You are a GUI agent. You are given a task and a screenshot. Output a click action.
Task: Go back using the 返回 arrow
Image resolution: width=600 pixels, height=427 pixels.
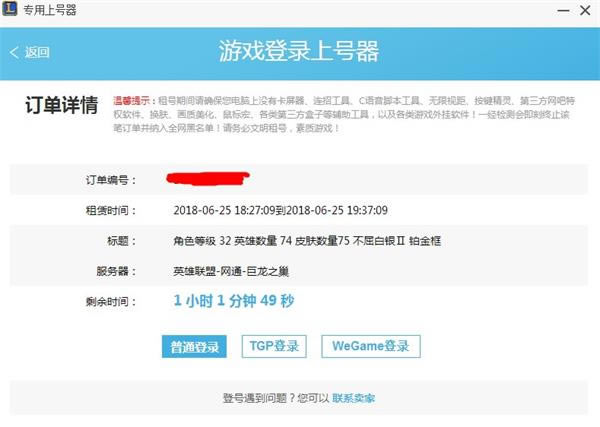coord(14,52)
